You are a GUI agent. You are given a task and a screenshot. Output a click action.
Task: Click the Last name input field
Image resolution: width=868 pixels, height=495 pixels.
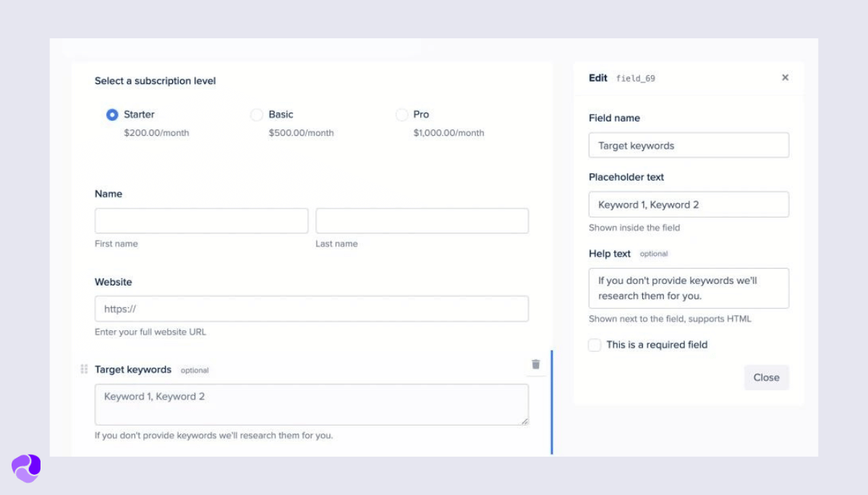click(x=422, y=220)
